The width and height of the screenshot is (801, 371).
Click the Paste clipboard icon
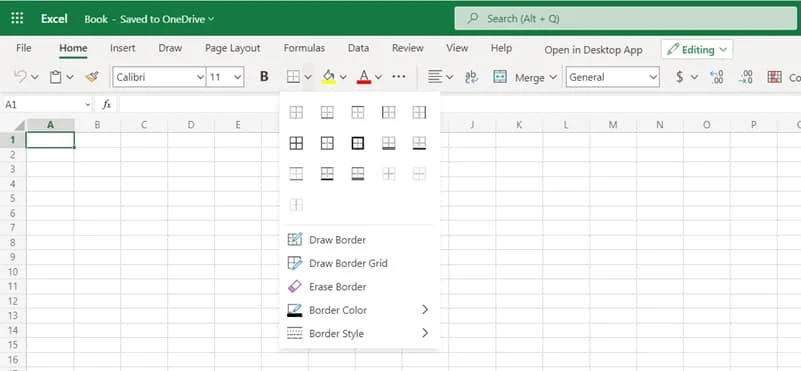click(x=55, y=77)
